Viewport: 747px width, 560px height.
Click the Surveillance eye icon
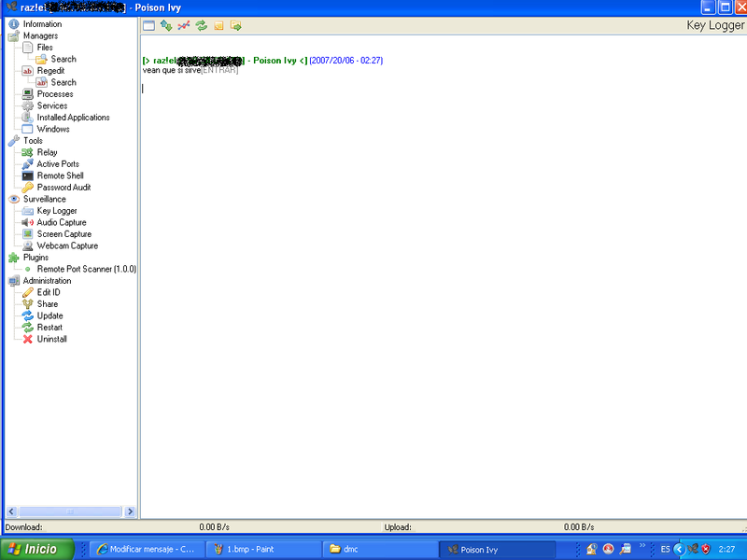(x=14, y=199)
